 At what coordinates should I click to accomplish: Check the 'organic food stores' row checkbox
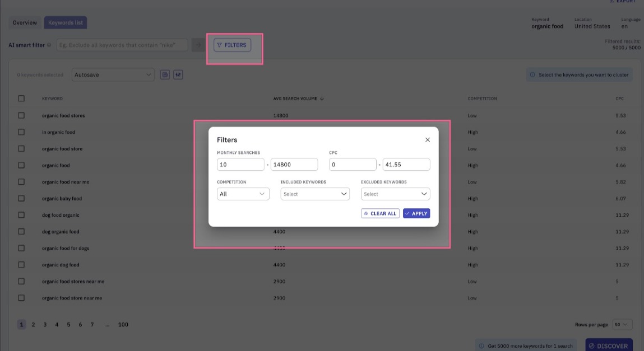(21, 116)
